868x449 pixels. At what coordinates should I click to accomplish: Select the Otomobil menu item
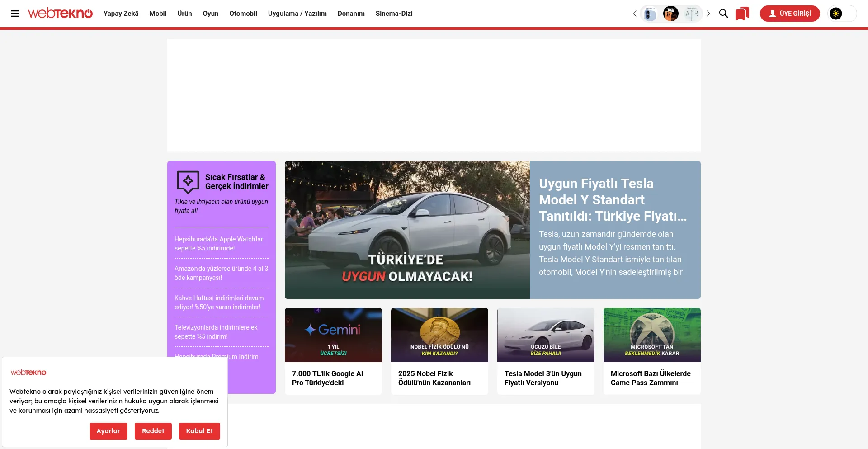click(243, 14)
